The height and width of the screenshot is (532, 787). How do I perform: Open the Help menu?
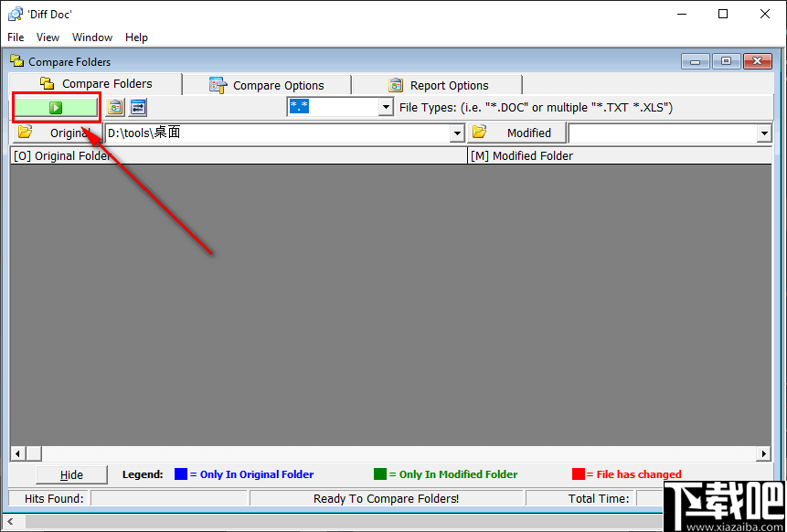click(x=136, y=37)
